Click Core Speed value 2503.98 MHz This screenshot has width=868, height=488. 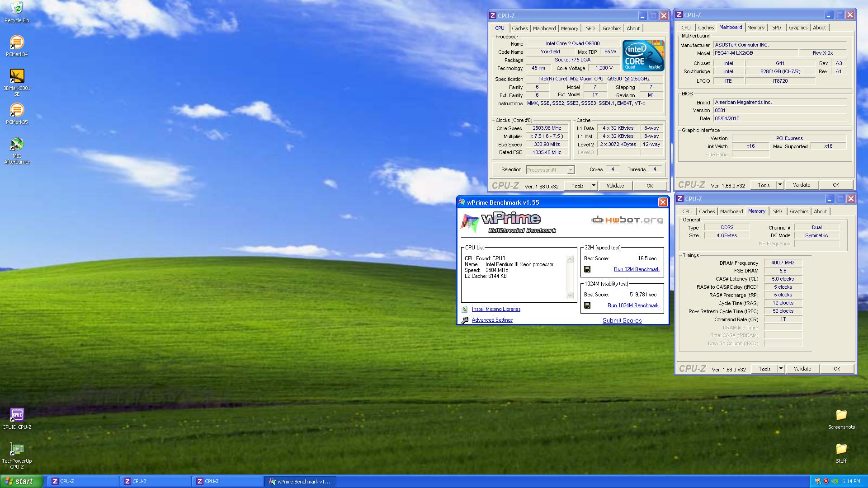click(x=547, y=128)
